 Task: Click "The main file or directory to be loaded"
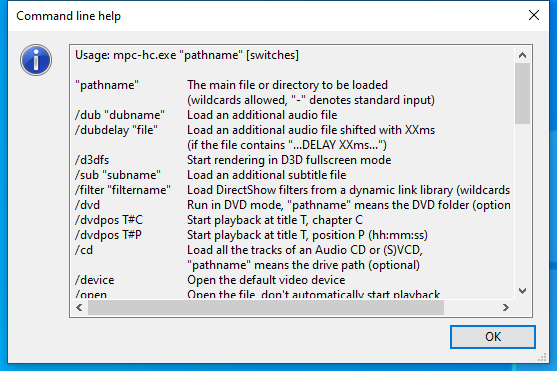point(287,85)
